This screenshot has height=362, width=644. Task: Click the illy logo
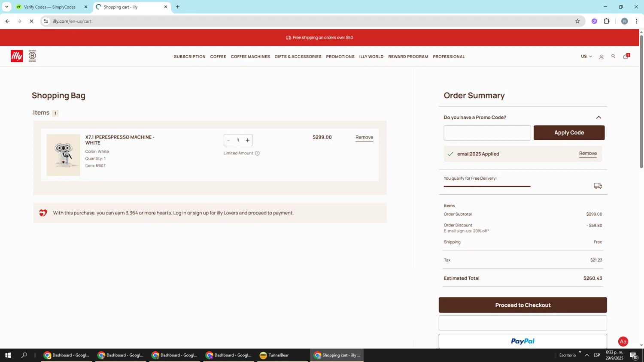[17, 56]
